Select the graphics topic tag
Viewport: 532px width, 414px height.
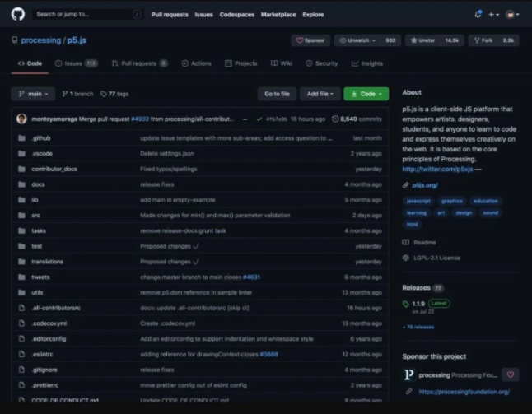(452, 201)
